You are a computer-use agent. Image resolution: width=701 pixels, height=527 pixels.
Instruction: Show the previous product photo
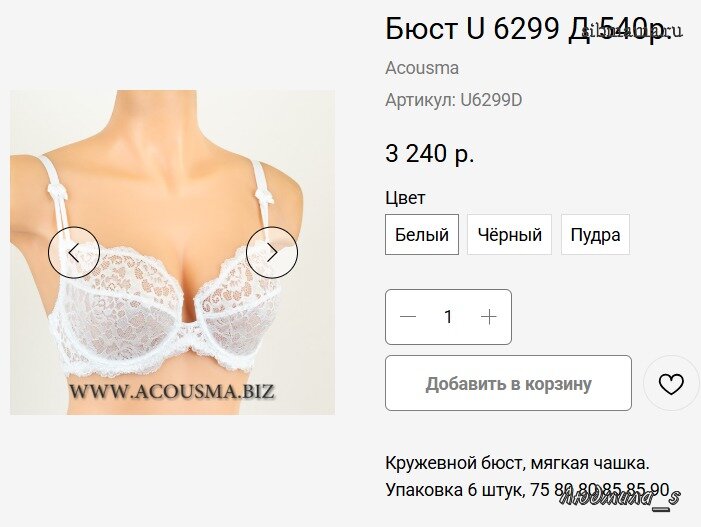[x=74, y=253]
